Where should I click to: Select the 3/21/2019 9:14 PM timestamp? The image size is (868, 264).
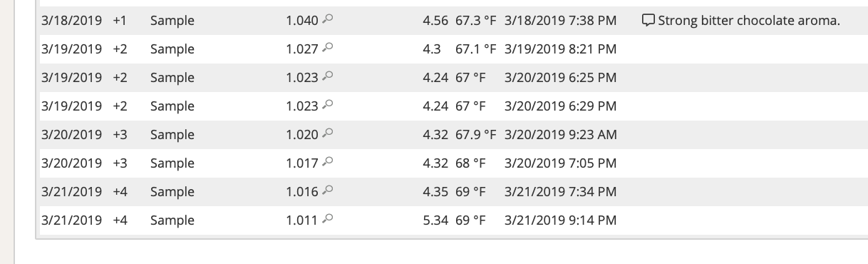[560, 220]
